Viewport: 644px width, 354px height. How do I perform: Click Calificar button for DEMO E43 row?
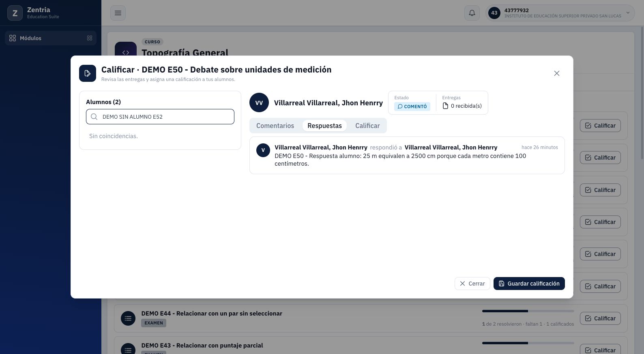coord(600,349)
